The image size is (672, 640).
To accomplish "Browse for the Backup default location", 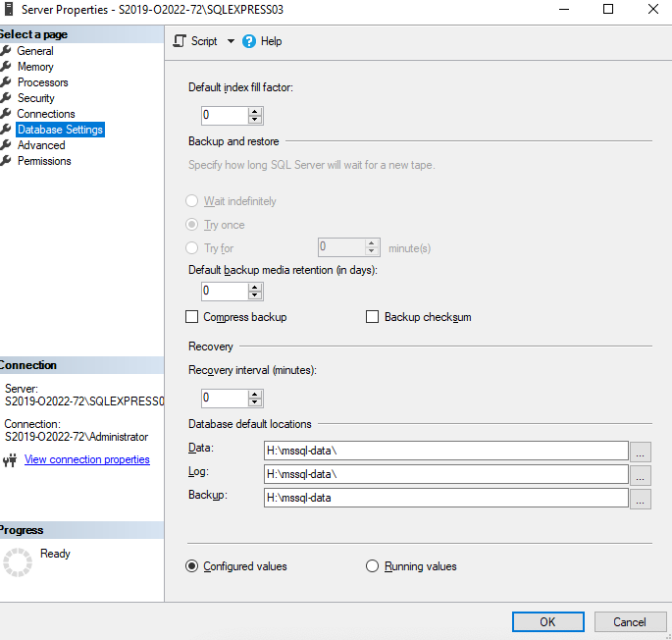I will [641, 499].
